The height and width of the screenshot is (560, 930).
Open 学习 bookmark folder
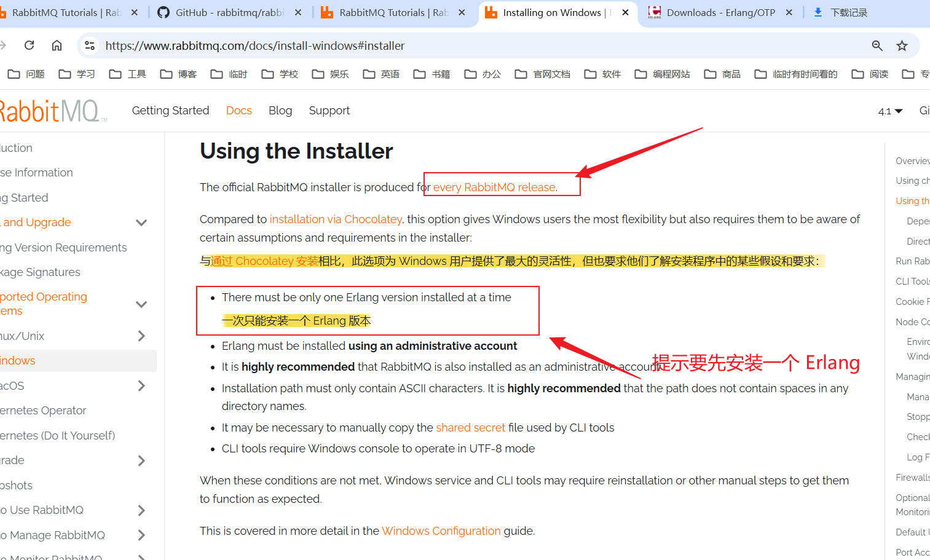pyautogui.click(x=77, y=74)
